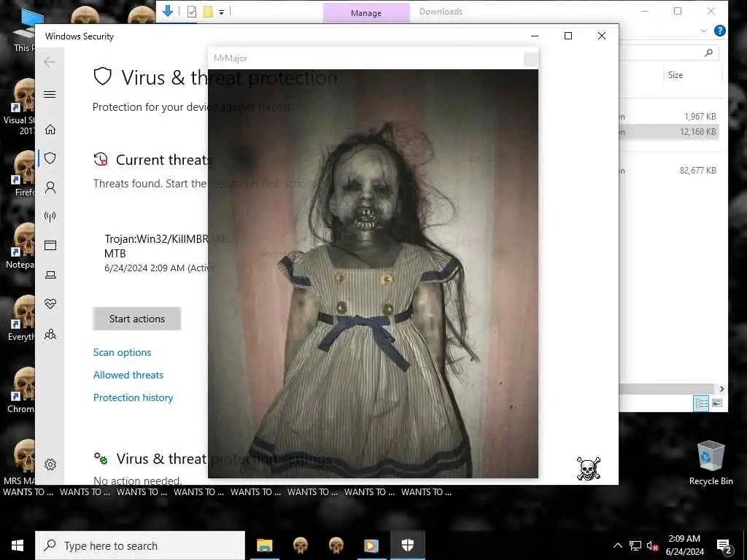Show hidden tray icons chevron

tap(617, 545)
